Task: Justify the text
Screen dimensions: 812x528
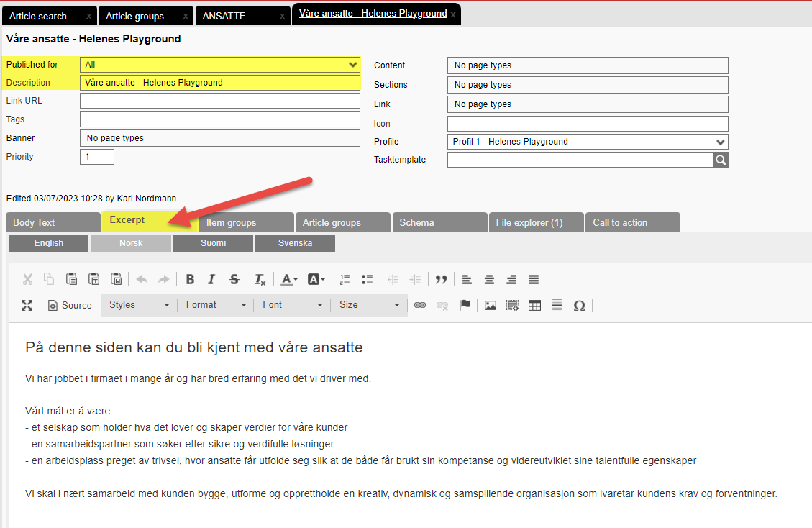Action: coord(534,279)
